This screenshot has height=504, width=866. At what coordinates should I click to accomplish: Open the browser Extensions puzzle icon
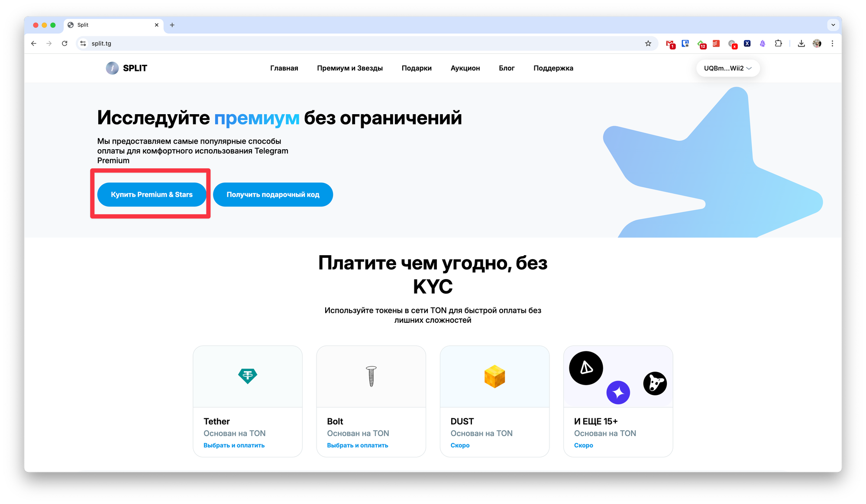(x=778, y=43)
